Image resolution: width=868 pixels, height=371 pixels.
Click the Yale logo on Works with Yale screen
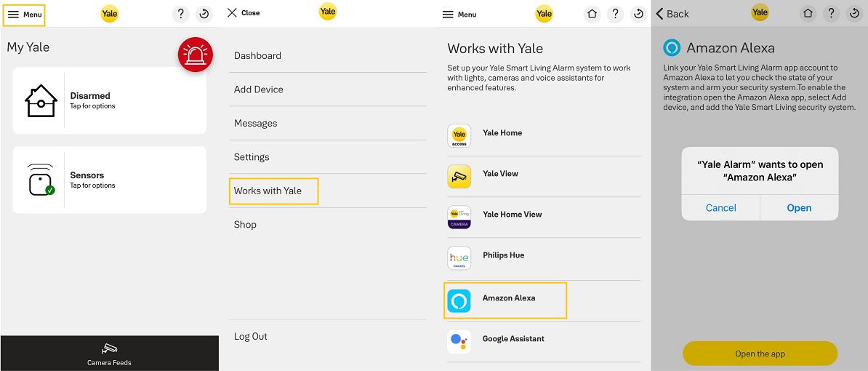[544, 14]
